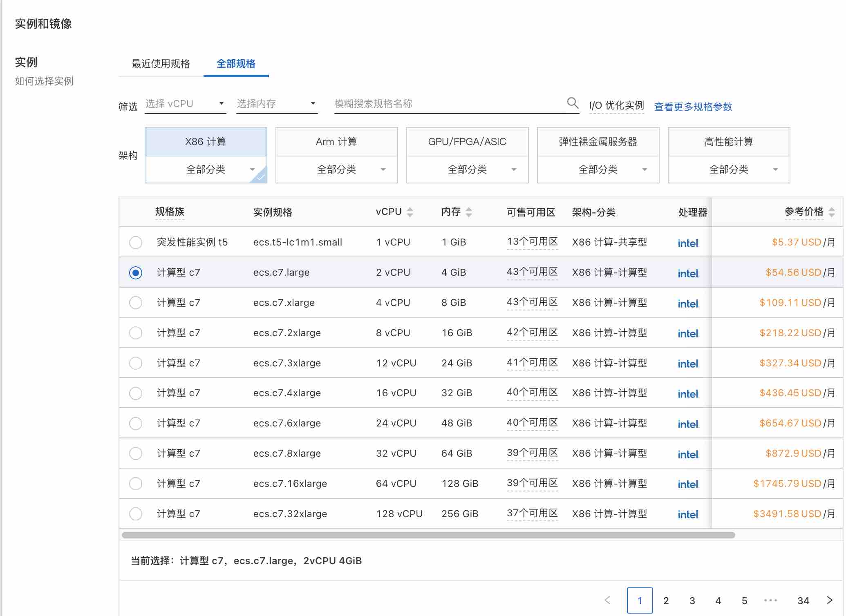Go to page 4
The width and height of the screenshot is (846, 616).
click(718, 600)
